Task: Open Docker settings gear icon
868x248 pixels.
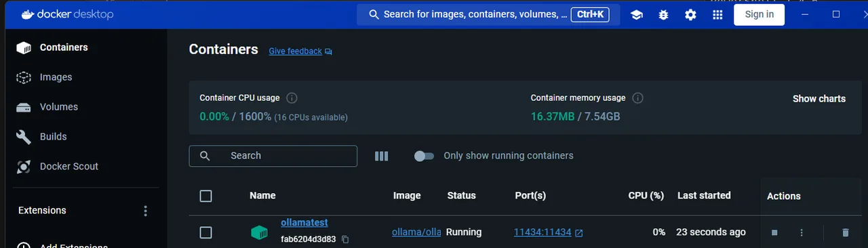Action: [690, 14]
